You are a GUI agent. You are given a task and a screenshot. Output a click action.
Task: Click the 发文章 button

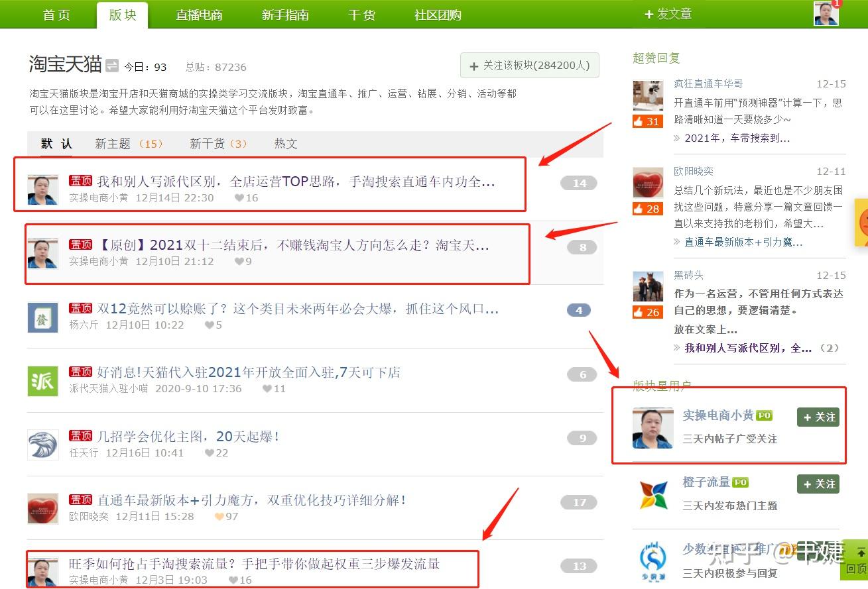pos(668,14)
